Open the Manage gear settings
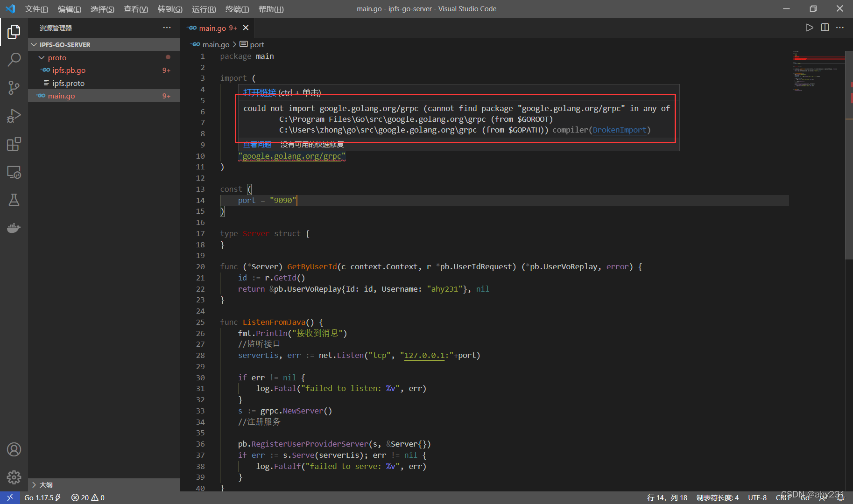The height and width of the screenshot is (504, 853). [x=14, y=477]
